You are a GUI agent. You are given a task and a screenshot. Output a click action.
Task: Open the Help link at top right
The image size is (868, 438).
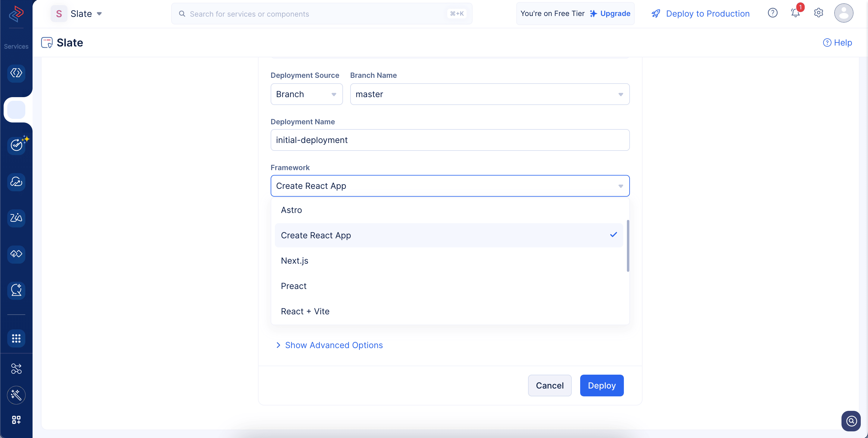tap(837, 43)
